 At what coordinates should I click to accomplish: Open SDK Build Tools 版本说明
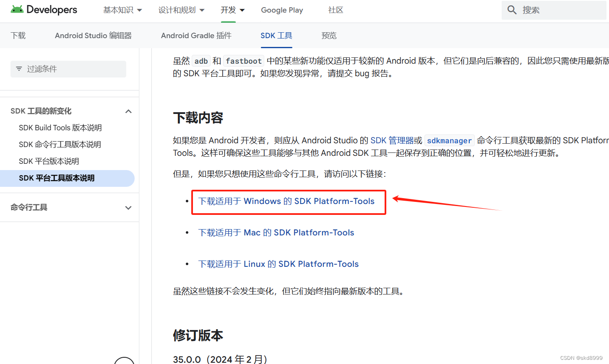[60, 128]
